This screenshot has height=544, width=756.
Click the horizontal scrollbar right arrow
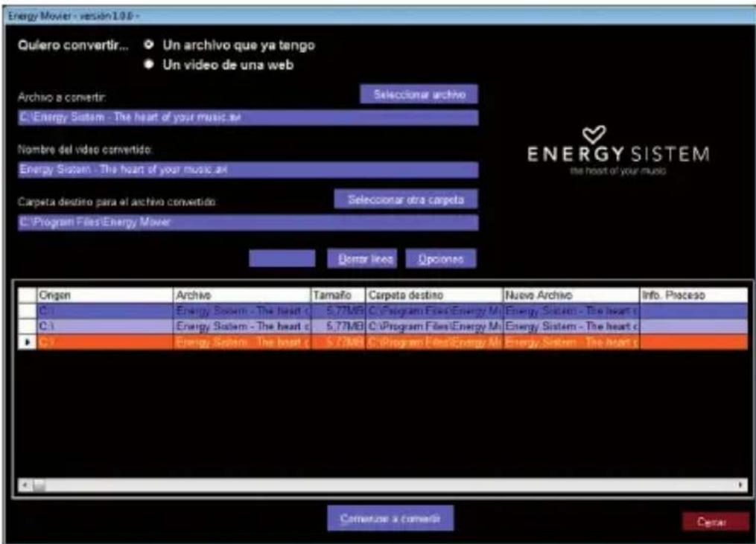[741, 485]
